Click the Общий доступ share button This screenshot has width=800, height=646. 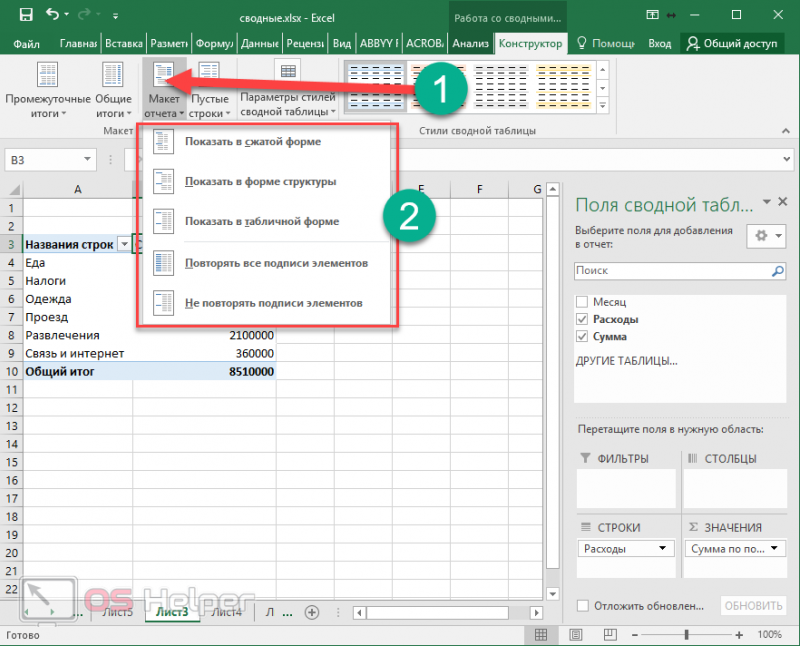[x=731, y=44]
